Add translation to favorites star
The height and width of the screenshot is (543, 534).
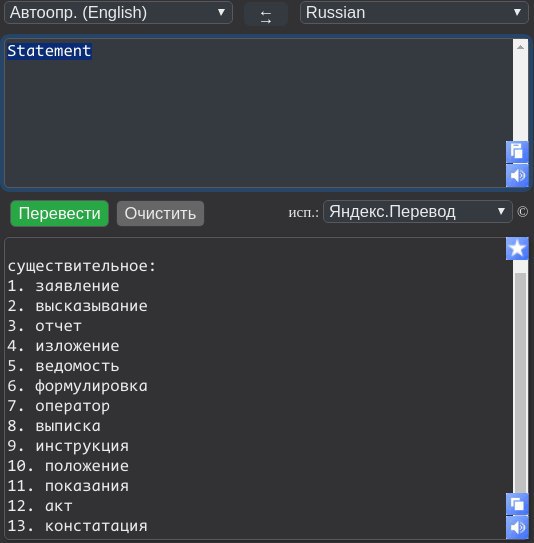tap(517, 248)
